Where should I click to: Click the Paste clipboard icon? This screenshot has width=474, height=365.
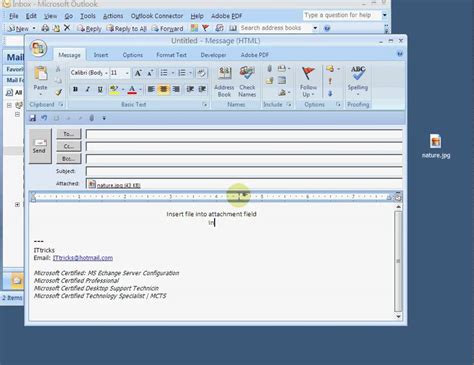[x=41, y=73]
